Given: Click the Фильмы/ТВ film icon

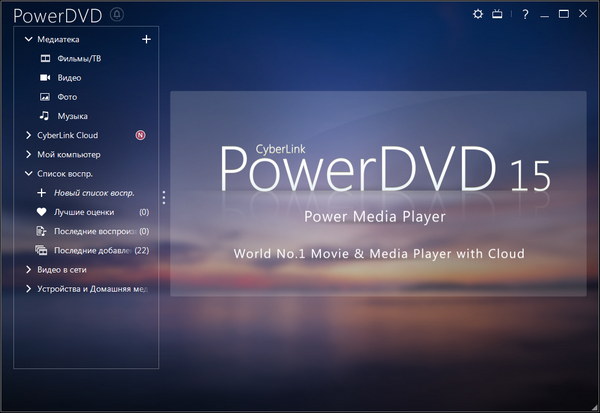Looking at the screenshot, I should point(45,59).
